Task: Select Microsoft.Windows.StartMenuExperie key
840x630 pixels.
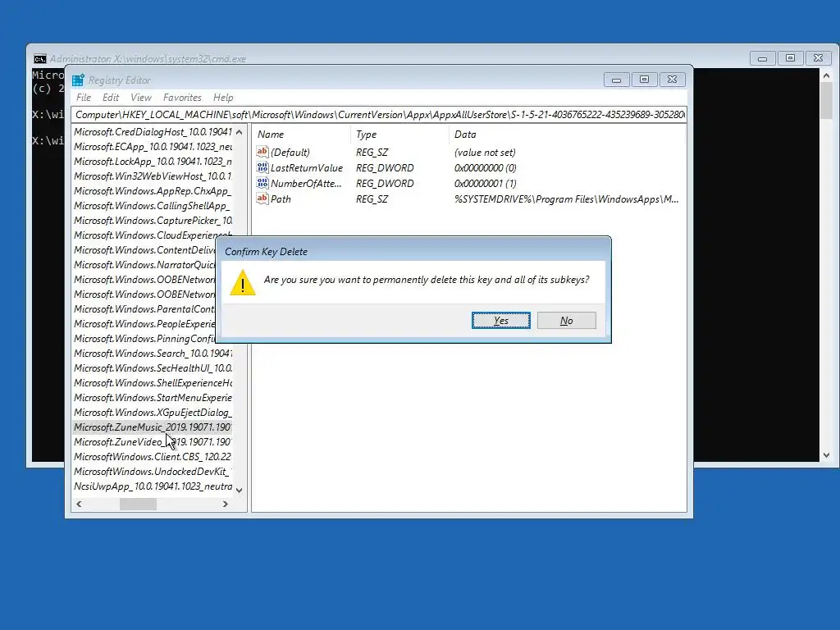Action: coord(153,398)
